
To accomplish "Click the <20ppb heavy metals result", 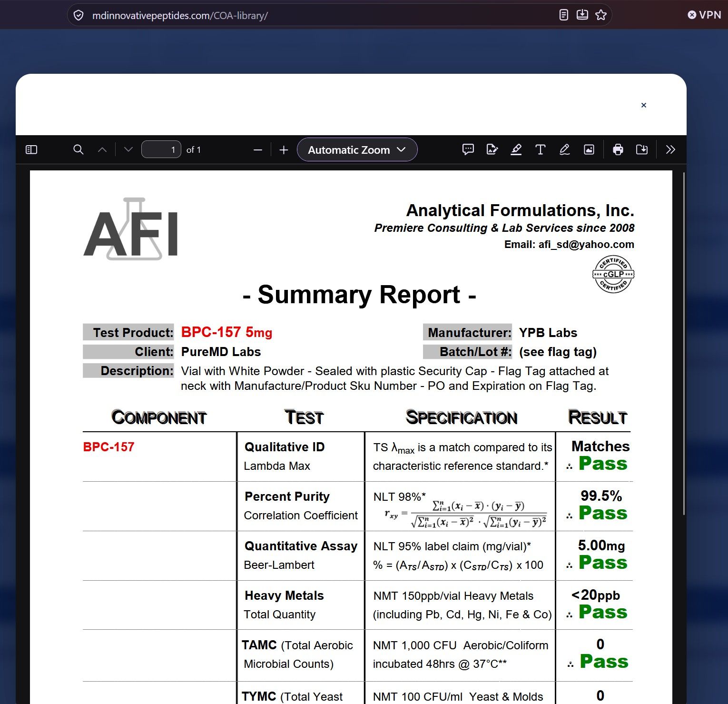I will click(x=596, y=595).
